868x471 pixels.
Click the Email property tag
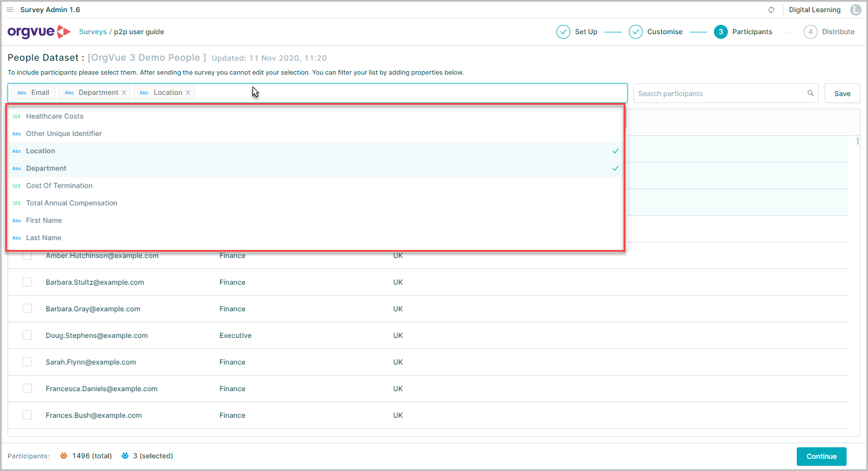click(x=33, y=93)
